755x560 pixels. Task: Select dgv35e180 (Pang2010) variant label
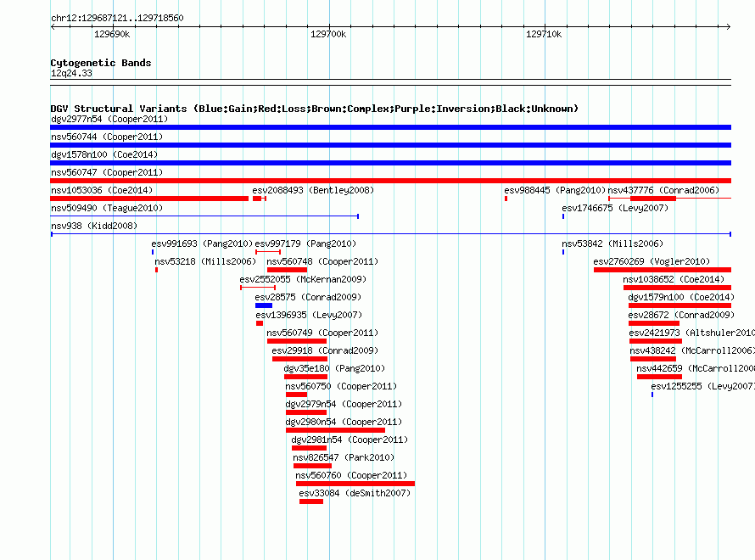[x=334, y=368]
